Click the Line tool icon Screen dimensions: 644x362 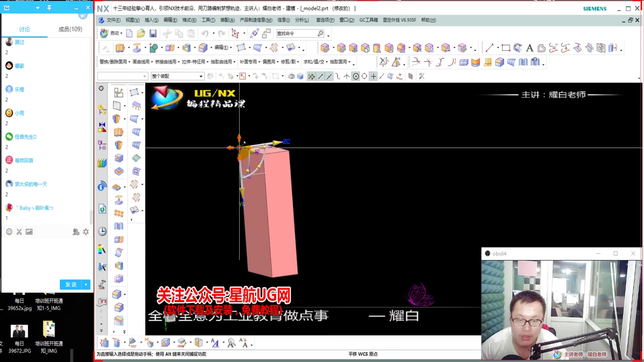point(489,48)
